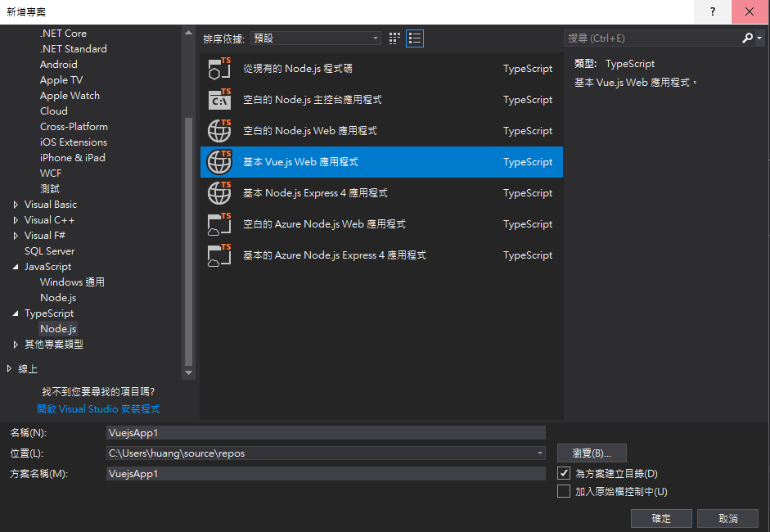
Task: Toggle 為方案建立目錄 checkbox
Action: (564, 473)
